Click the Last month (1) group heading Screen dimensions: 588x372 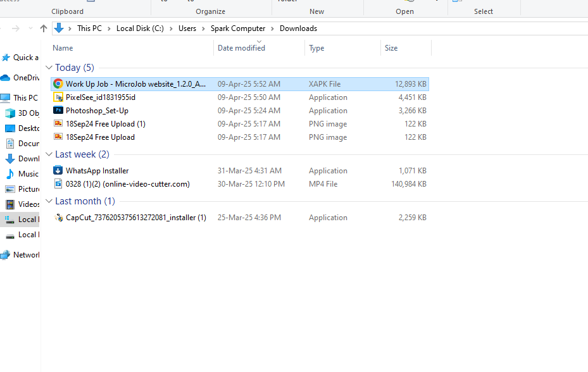85,201
